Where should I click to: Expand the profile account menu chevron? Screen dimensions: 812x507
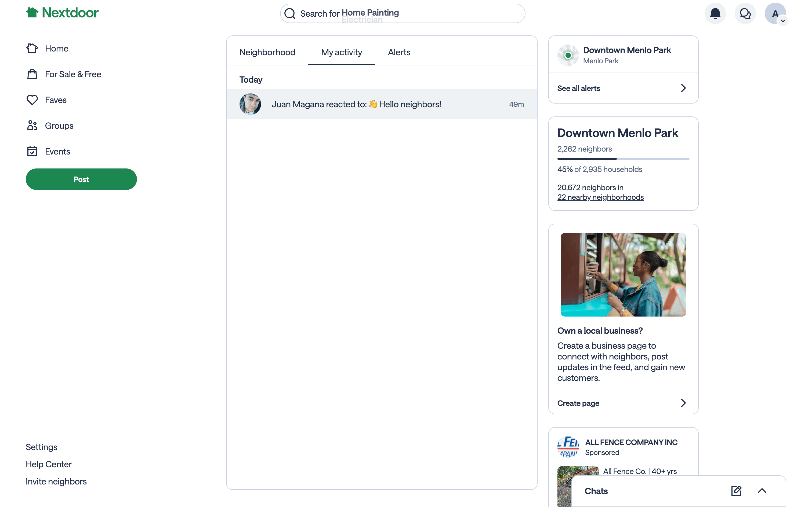[x=783, y=21]
